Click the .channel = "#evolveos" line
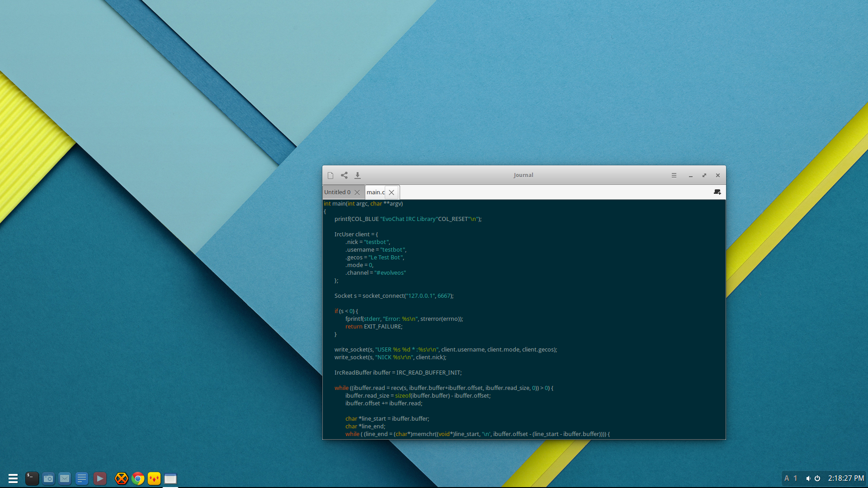The image size is (868, 488). coord(376,273)
